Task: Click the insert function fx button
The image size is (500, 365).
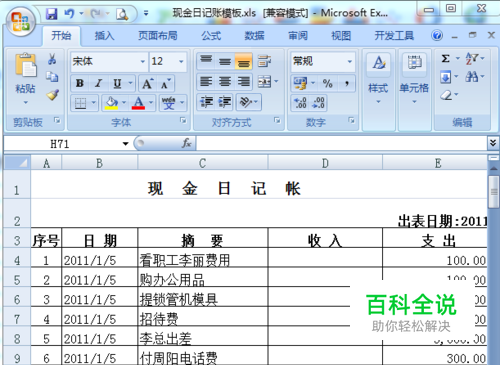Action: 186,144
